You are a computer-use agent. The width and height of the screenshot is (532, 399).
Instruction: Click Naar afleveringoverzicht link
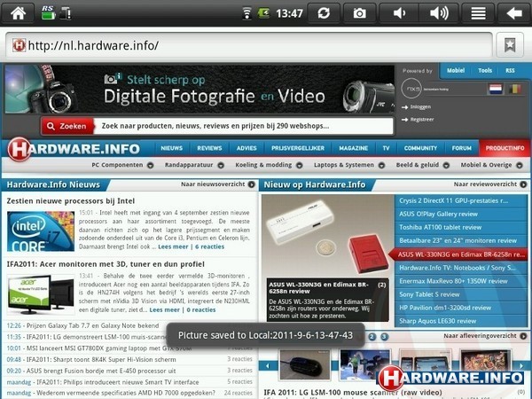[486, 336]
